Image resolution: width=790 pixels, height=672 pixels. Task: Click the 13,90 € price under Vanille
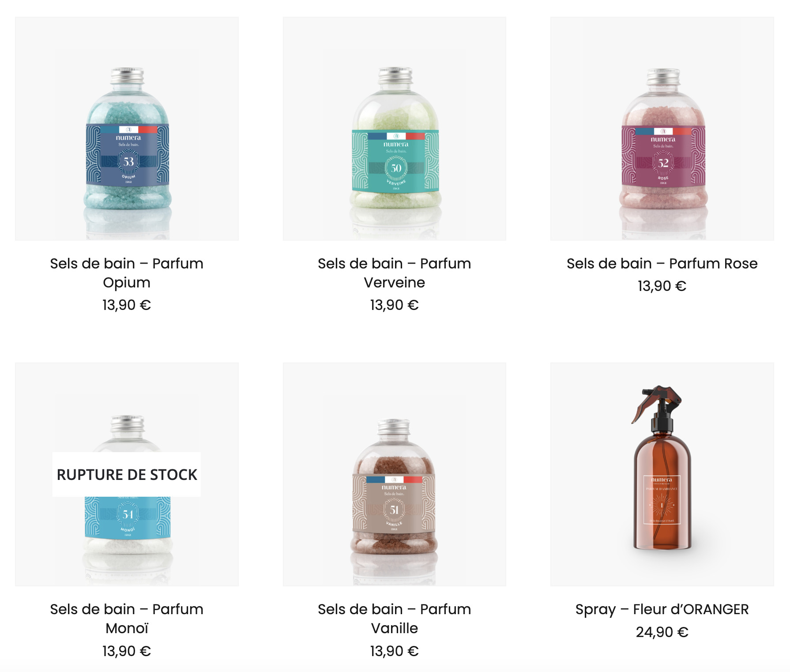[x=394, y=651]
